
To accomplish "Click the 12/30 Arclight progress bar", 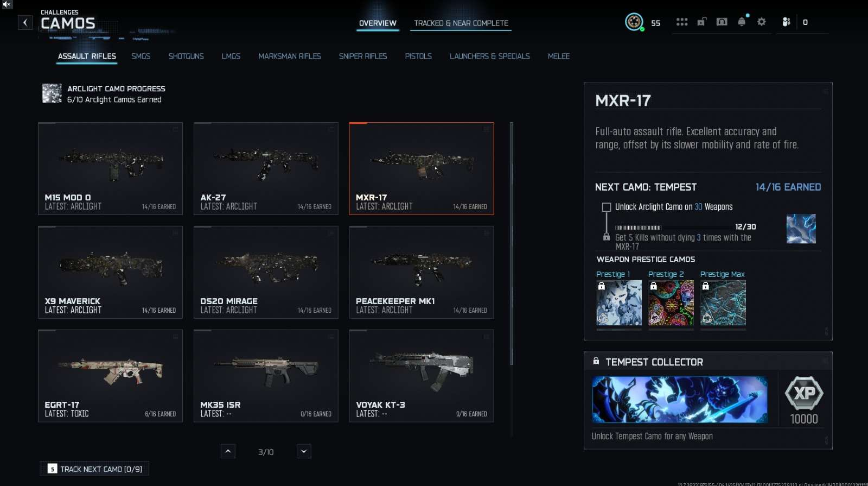I will (x=673, y=228).
